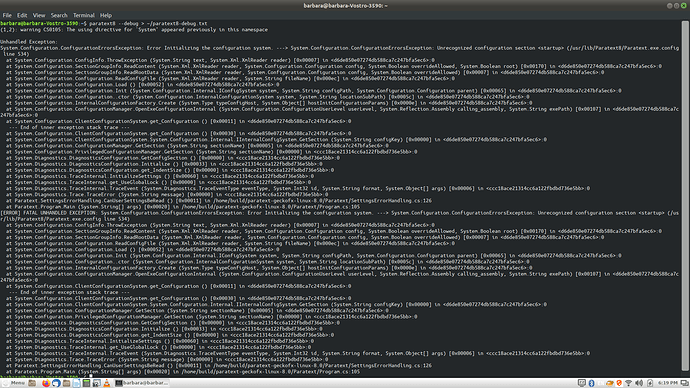
Task: Open the volume speaker tray icon
Action: 639,383
